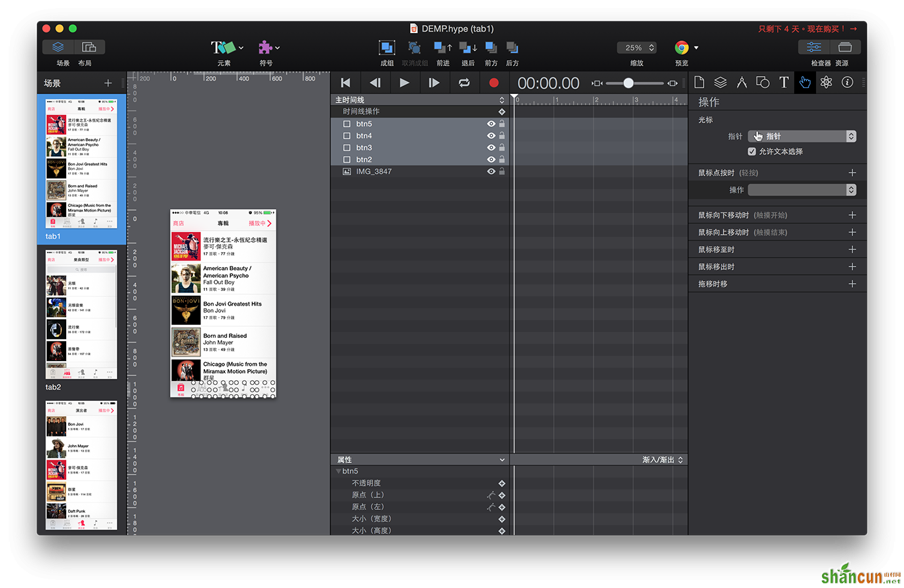The width and height of the screenshot is (904, 588).
Task: Add a new scene with plus
Action: pos(108,83)
